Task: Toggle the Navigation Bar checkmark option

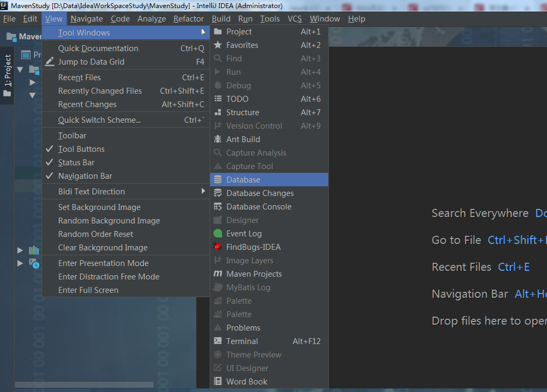Action: (126, 176)
